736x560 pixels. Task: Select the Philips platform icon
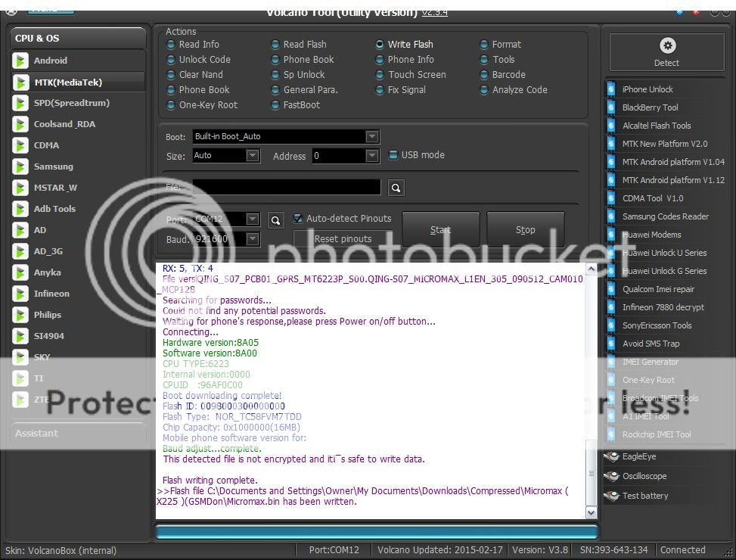(20, 315)
